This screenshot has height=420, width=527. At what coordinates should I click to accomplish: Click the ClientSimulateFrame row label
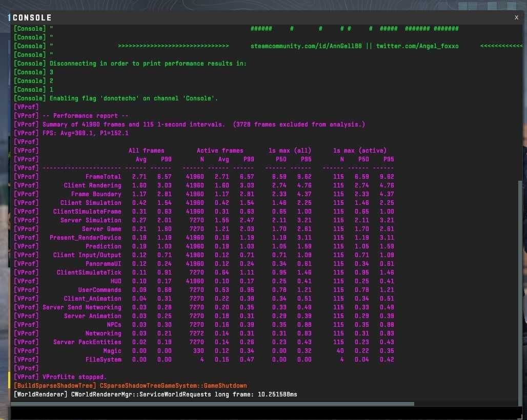coord(87,212)
